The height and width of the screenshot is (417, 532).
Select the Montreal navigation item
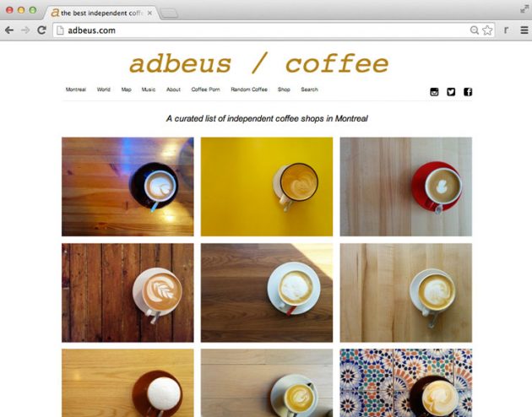coord(76,89)
